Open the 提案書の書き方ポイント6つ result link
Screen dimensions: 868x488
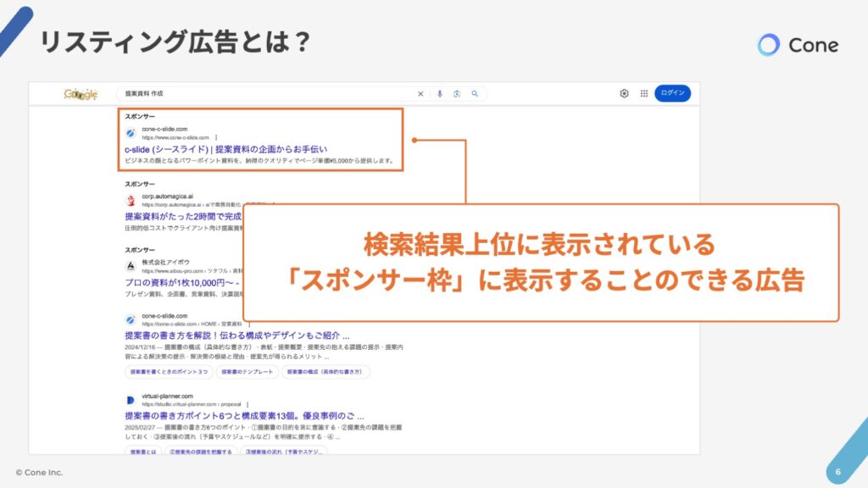(x=244, y=416)
